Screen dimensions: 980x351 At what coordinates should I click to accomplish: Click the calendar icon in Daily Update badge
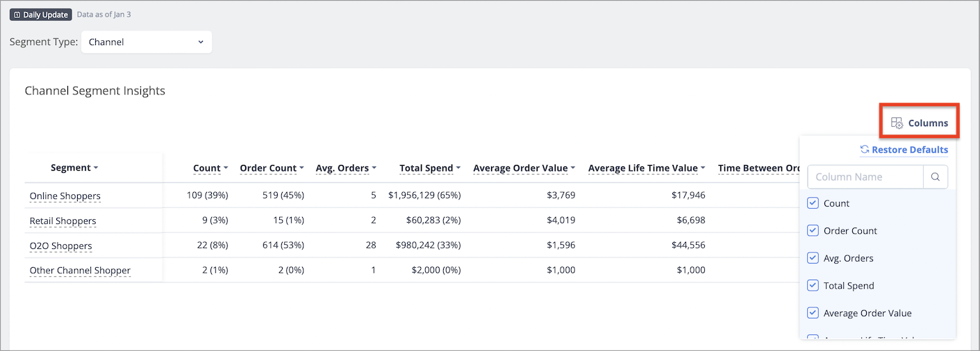pyautogui.click(x=17, y=15)
